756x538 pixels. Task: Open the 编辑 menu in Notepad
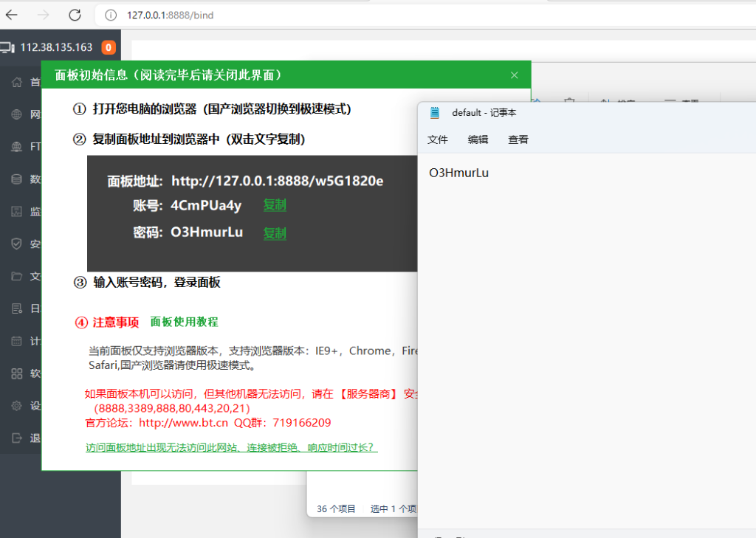(478, 139)
